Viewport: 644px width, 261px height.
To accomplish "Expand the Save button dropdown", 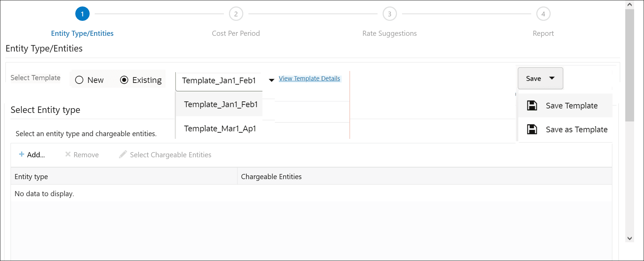I will (552, 78).
